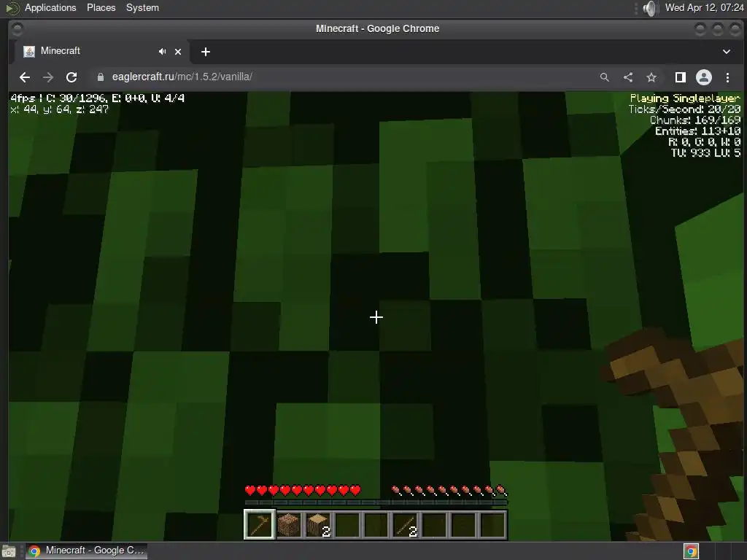Click the 'Ticks/Second: 20/20' text
Viewport: 747px width, 560px height.
[684, 109]
